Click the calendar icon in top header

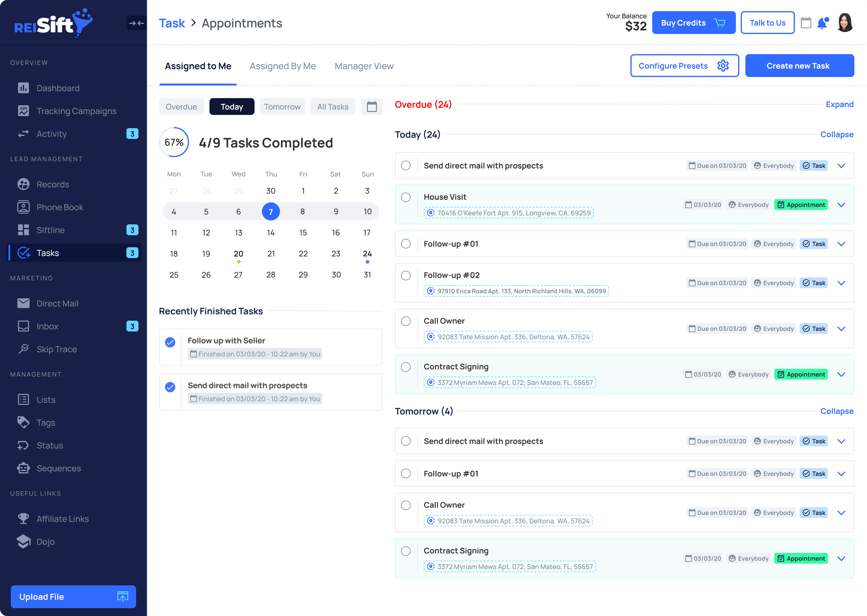point(806,23)
